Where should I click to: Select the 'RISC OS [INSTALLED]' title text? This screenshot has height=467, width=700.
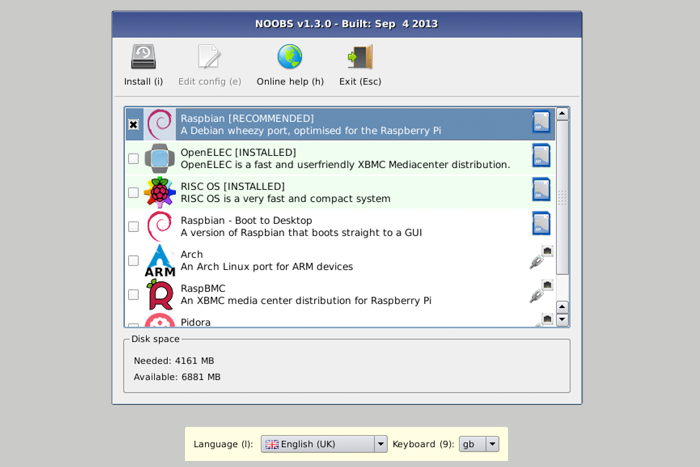click(233, 186)
